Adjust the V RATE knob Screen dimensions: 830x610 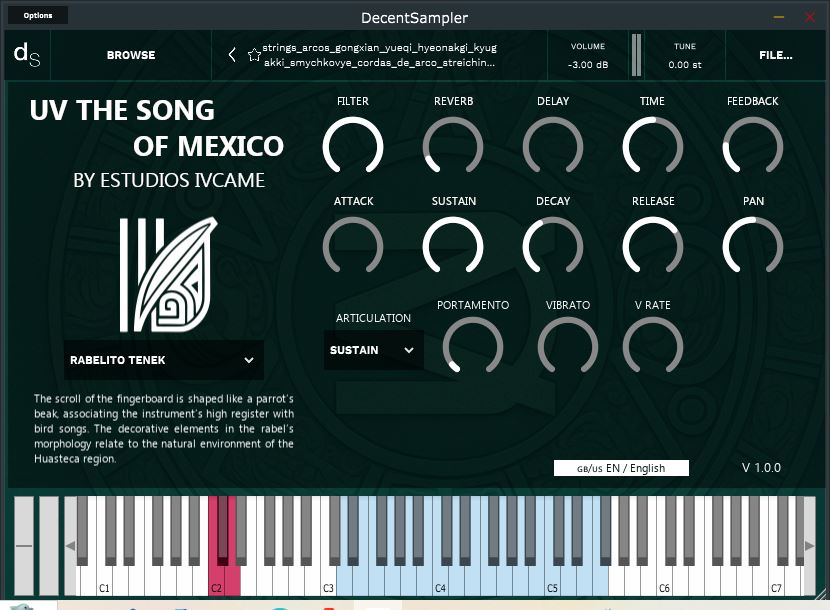[x=653, y=347]
